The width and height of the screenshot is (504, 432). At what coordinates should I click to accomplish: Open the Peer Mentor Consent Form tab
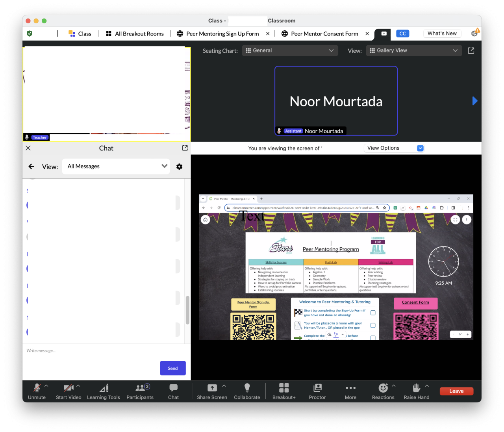pyautogui.click(x=320, y=34)
